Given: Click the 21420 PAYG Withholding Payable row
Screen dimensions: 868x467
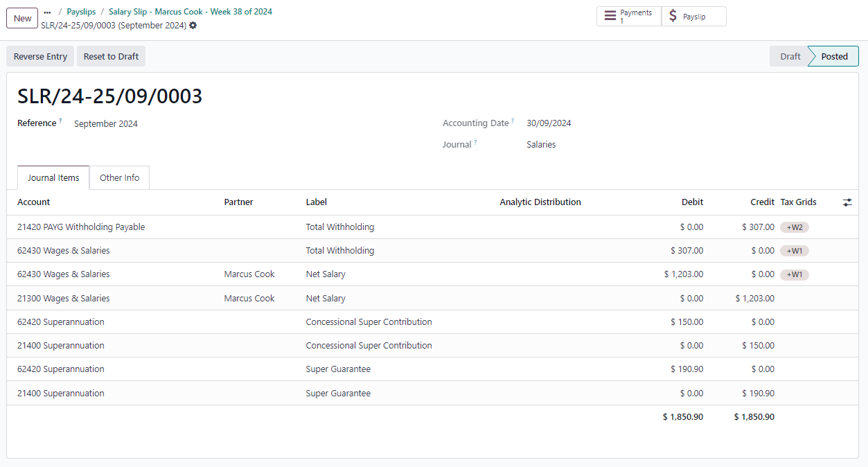Looking at the screenshot, I should click(81, 227).
